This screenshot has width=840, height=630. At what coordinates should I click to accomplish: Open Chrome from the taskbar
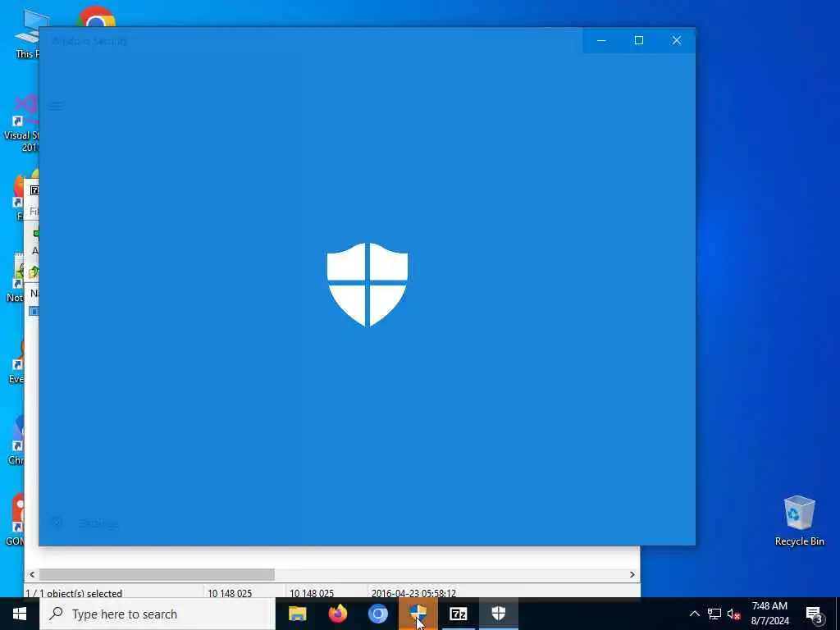coord(377,614)
